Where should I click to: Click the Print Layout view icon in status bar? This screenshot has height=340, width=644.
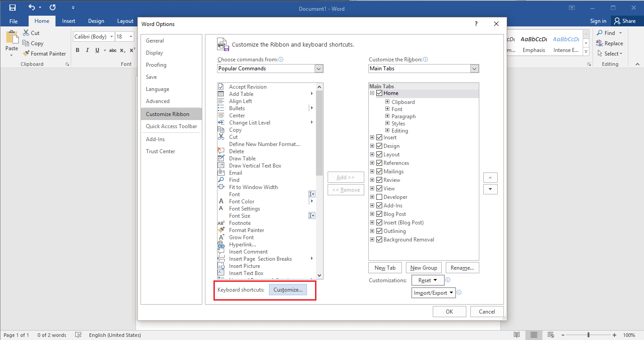pyautogui.click(x=533, y=335)
